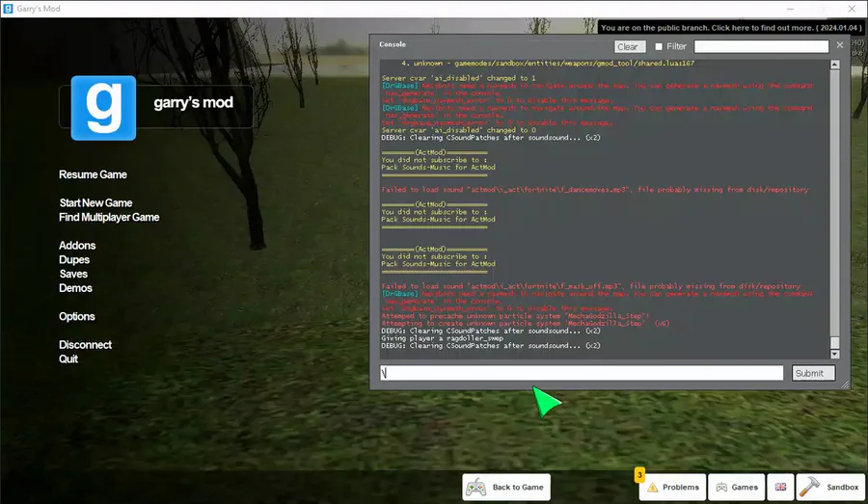Click "Server cvar 'ai_disabled' changed to 1" line
The height and width of the screenshot is (504, 868).
[x=458, y=78]
